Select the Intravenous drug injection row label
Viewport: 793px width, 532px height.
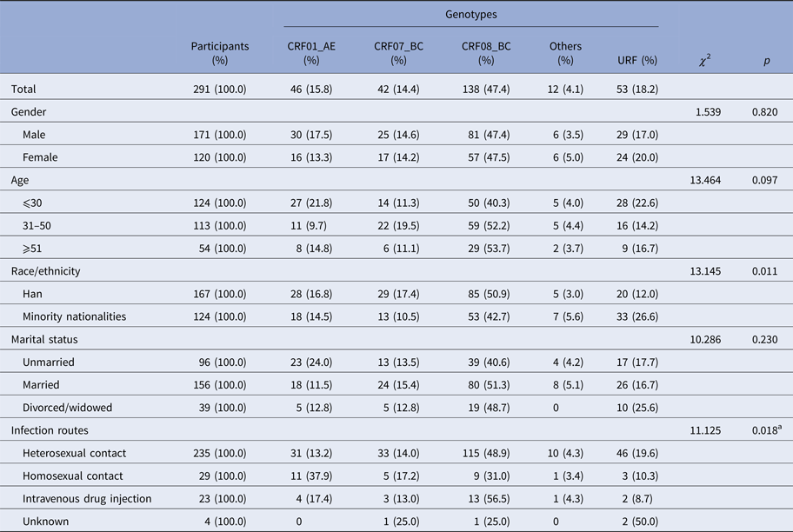(89, 498)
